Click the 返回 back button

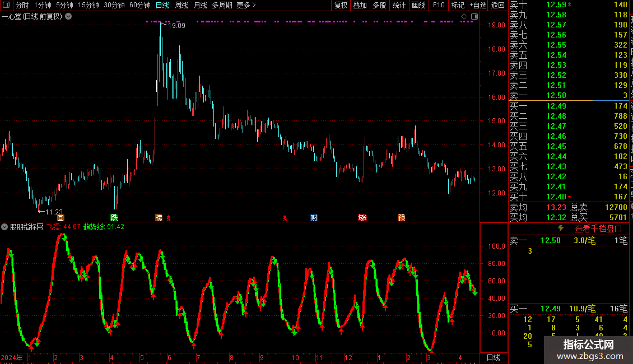click(x=498, y=5)
